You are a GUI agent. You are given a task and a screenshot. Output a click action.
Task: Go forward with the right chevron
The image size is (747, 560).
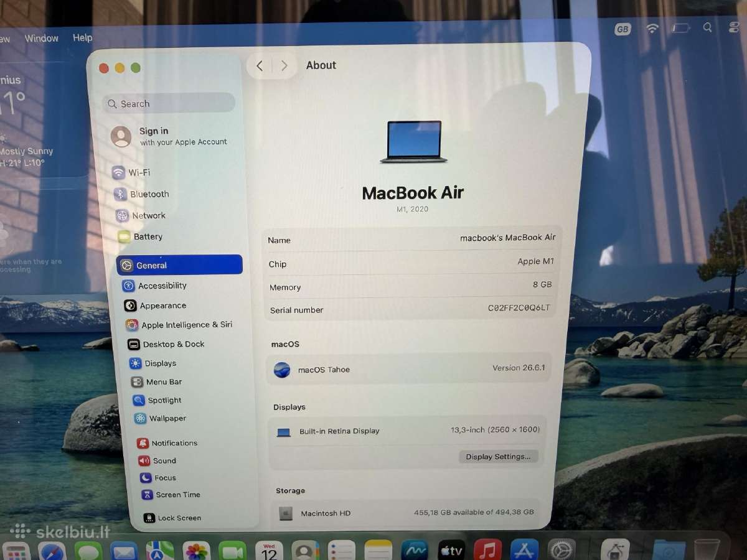tap(284, 65)
